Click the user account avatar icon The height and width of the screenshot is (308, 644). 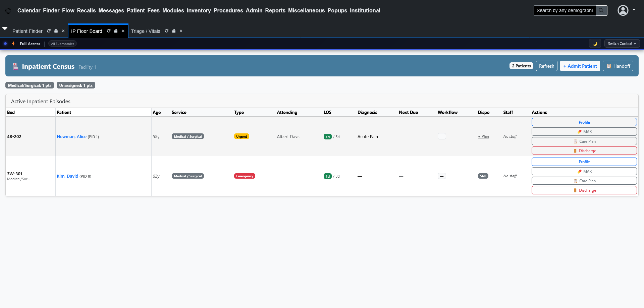pyautogui.click(x=623, y=10)
